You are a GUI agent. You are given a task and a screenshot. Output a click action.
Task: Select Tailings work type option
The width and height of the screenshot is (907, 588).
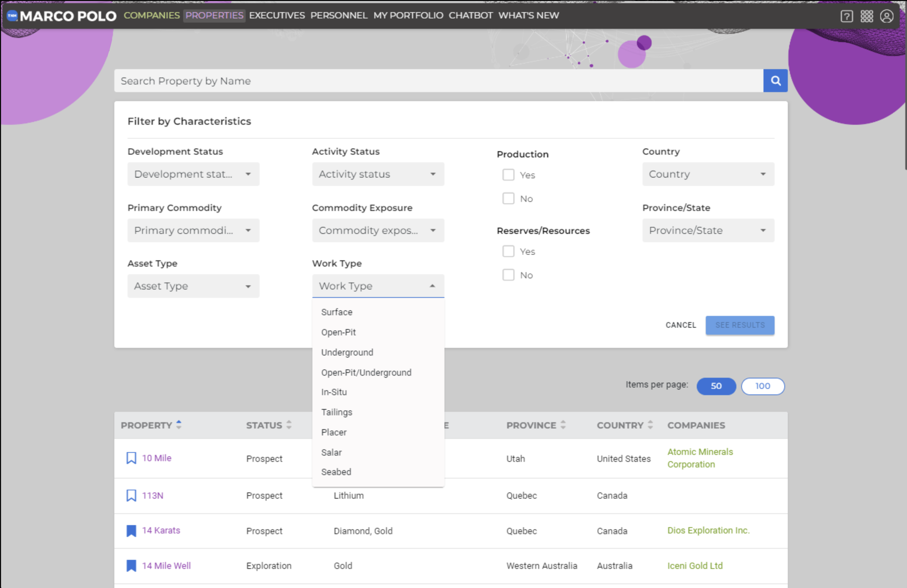click(x=378, y=412)
